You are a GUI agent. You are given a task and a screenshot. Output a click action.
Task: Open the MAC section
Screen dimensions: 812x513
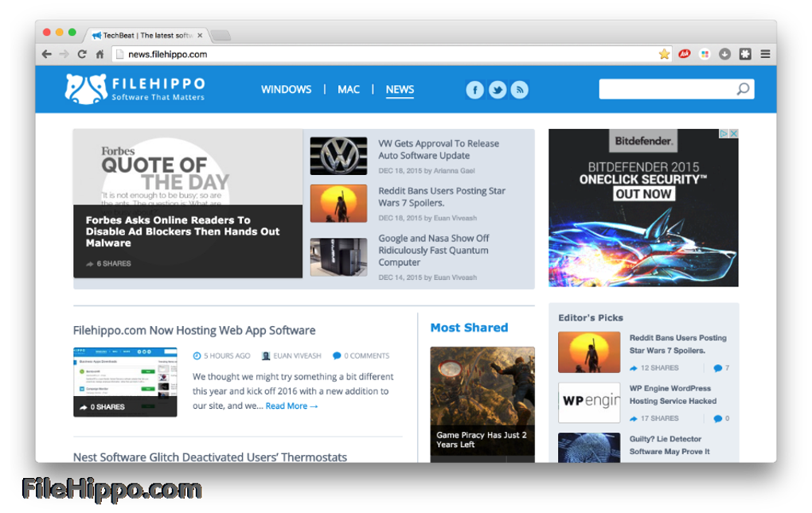point(349,89)
